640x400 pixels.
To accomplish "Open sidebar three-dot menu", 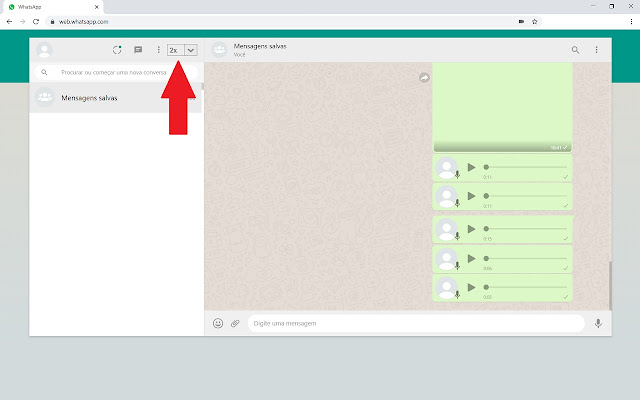I will (158, 50).
